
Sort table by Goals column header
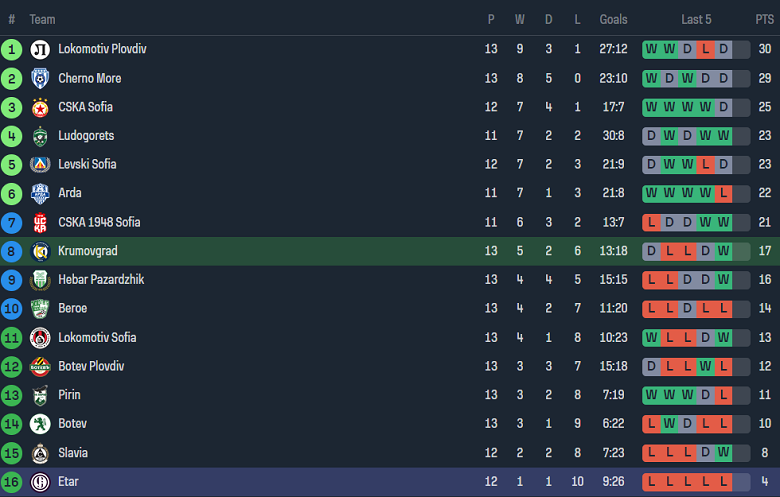[613, 19]
